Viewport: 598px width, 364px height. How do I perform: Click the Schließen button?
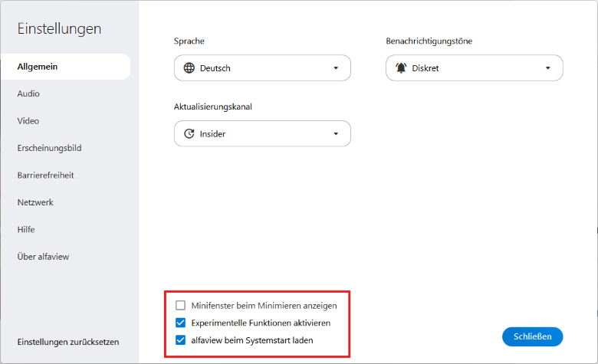(x=532, y=336)
